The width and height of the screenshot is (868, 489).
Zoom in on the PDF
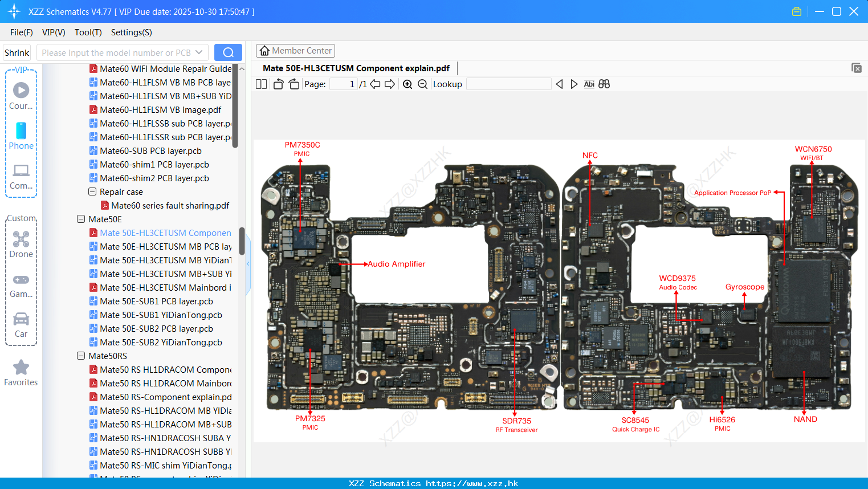pos(407,84)
